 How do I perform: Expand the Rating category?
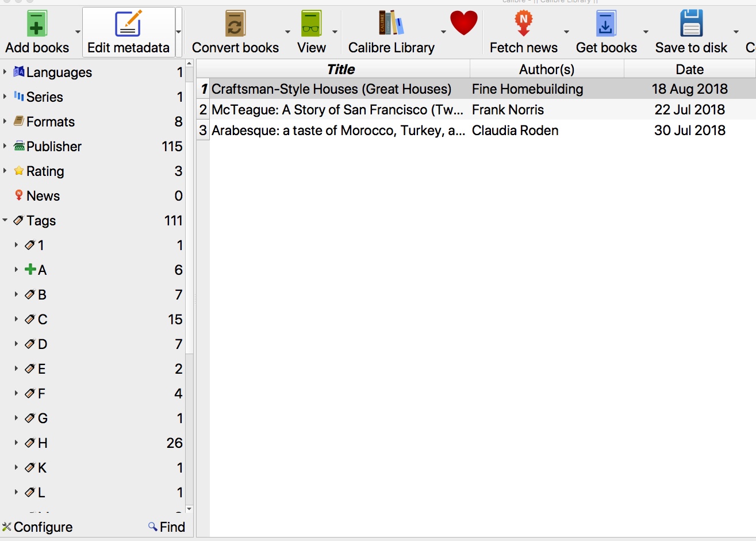[5, 171]
